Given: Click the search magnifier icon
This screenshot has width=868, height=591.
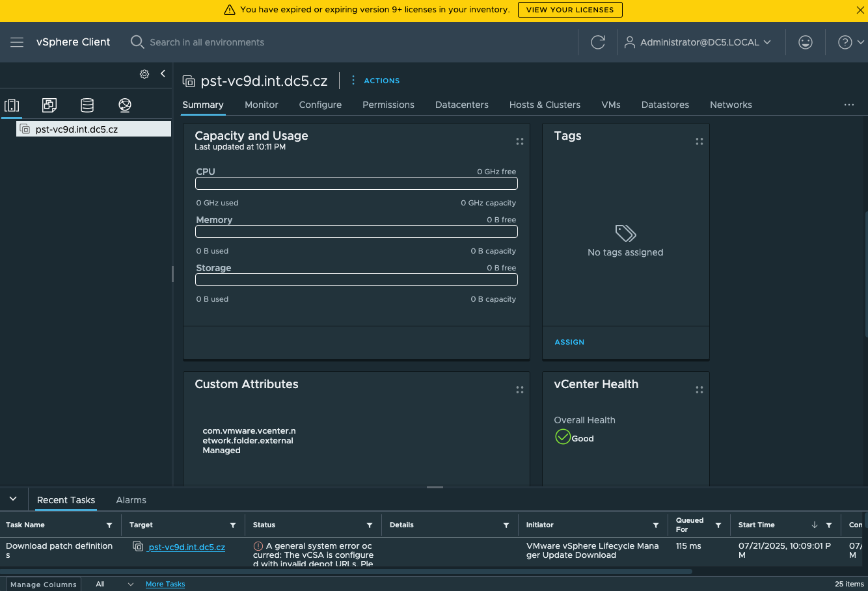Looking at the screenshot, I should (x=137, y=42).
